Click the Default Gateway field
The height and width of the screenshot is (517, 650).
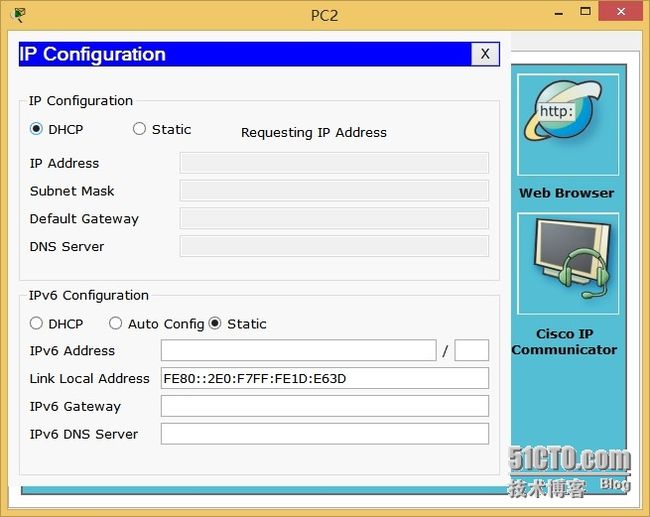pyautogui.click(x=334, y=218)
